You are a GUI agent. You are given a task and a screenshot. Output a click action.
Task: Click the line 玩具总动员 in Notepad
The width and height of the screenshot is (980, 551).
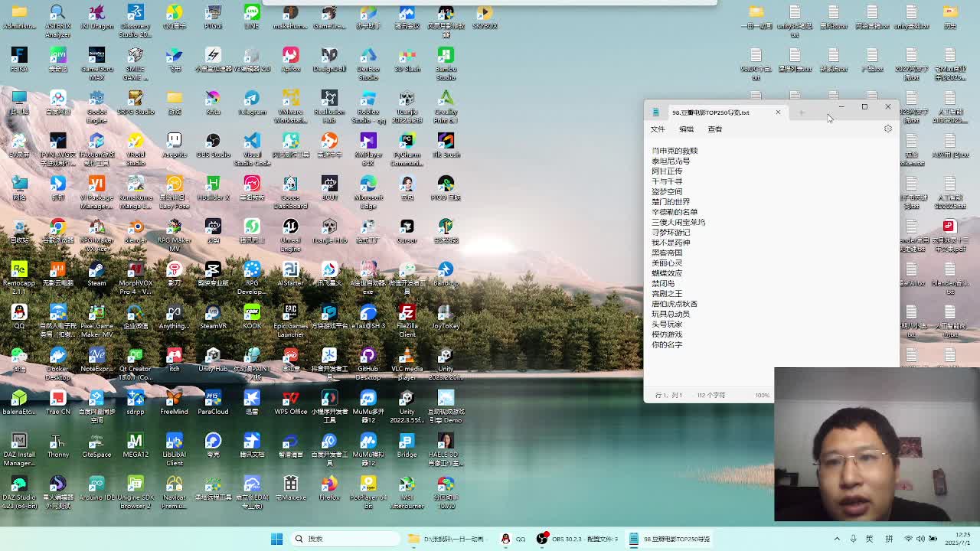pos(671,314)
